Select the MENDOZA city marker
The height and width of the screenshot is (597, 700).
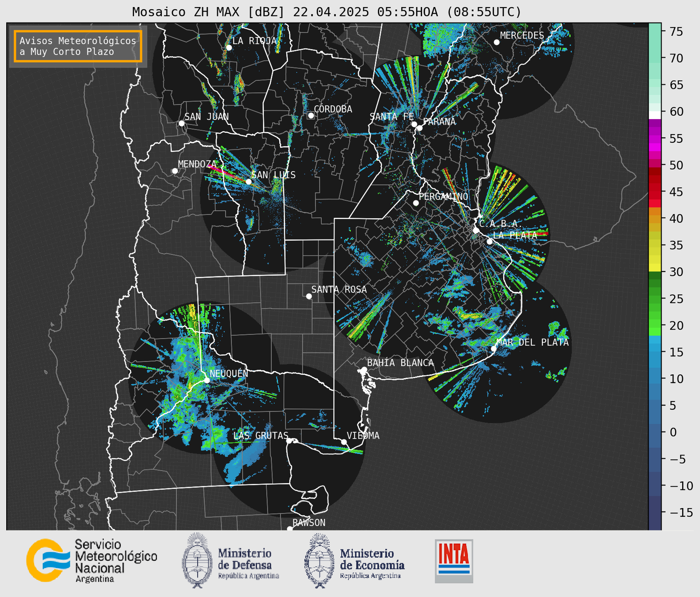click(175, 171)
